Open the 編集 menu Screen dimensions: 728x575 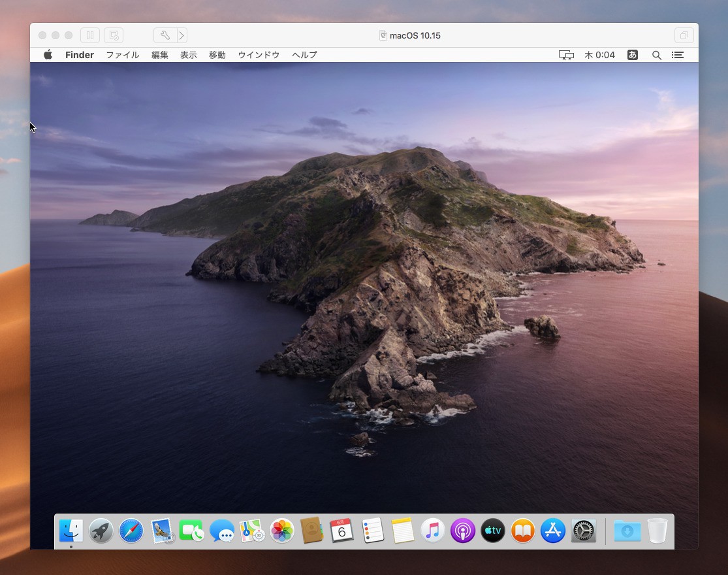[160, 55]
